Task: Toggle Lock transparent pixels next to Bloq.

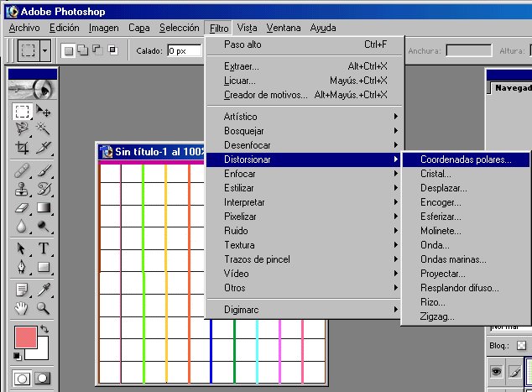Action: click(x=521, y=346)
